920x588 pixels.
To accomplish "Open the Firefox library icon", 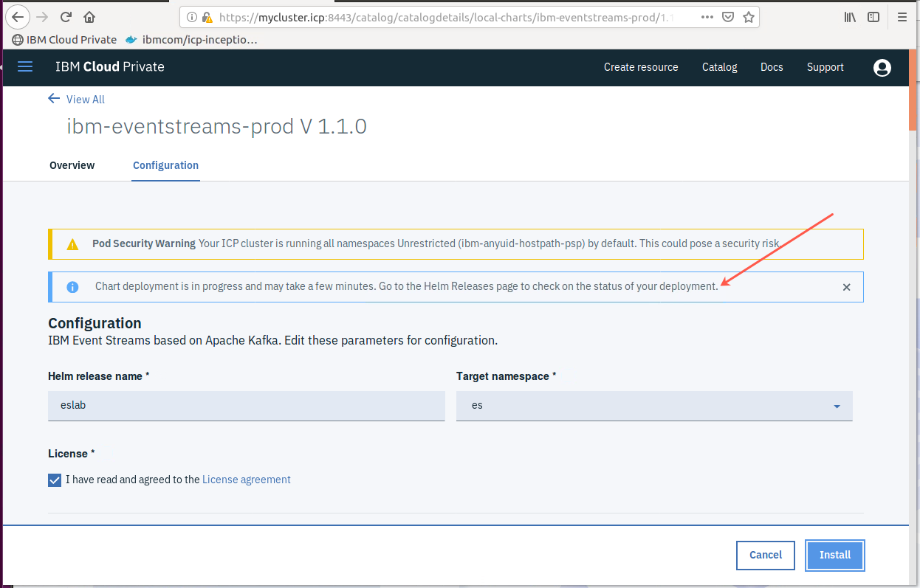I will point(851,16).
